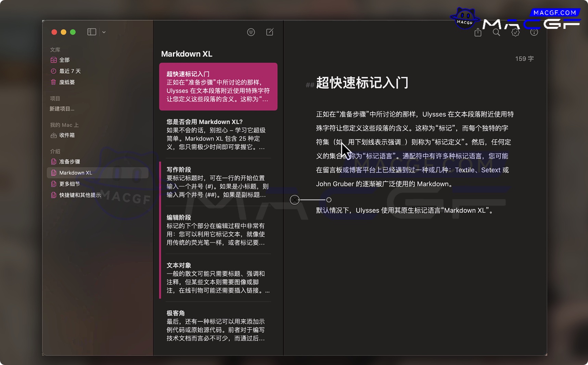Click the share export icon
Screen dimensions: 588x365
coord(478,33)
